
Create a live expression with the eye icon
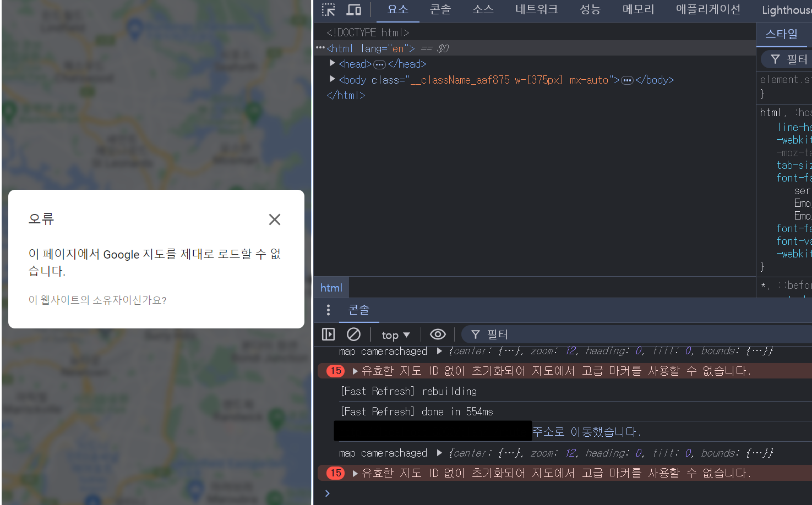(438, 334)
